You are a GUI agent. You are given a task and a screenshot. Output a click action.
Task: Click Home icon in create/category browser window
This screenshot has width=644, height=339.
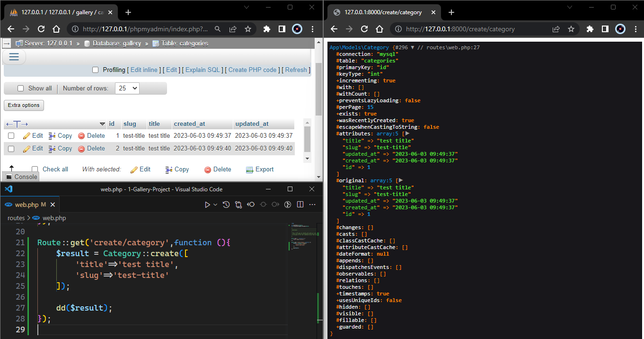click(379, 29)
